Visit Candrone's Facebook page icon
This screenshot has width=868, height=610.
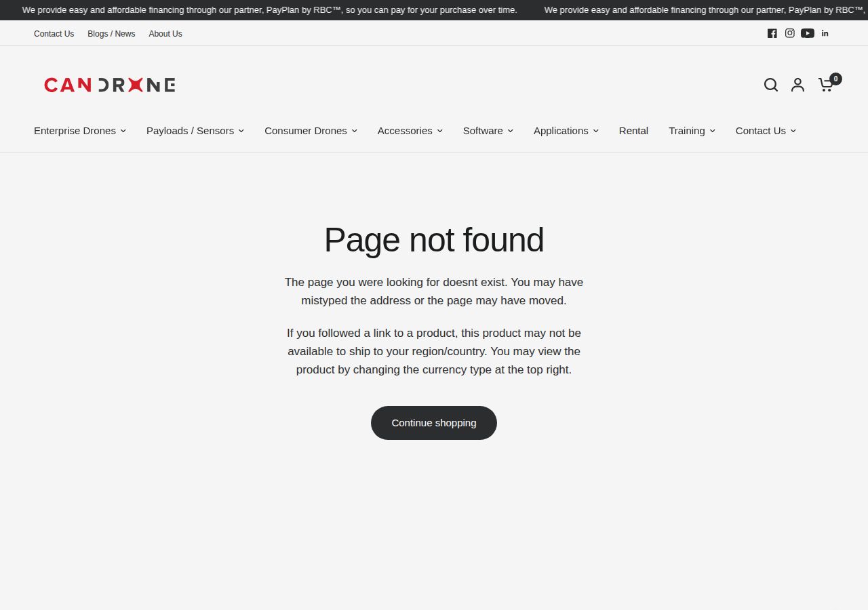772,33
